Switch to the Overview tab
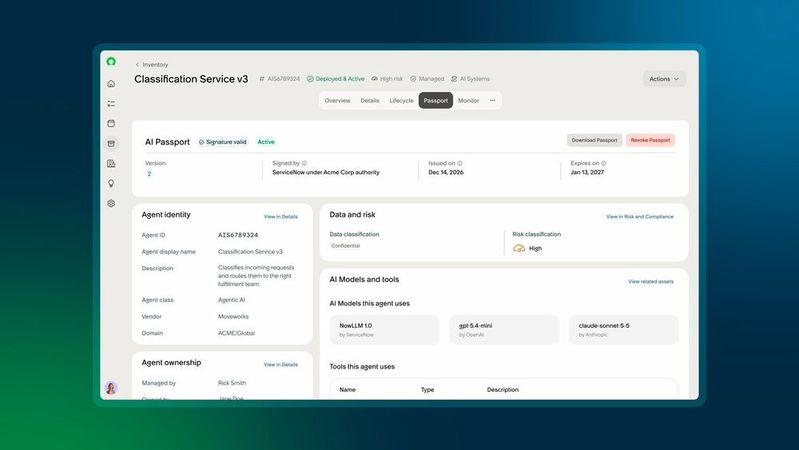This screenshot has height=450, width=799. pos(337,100)
